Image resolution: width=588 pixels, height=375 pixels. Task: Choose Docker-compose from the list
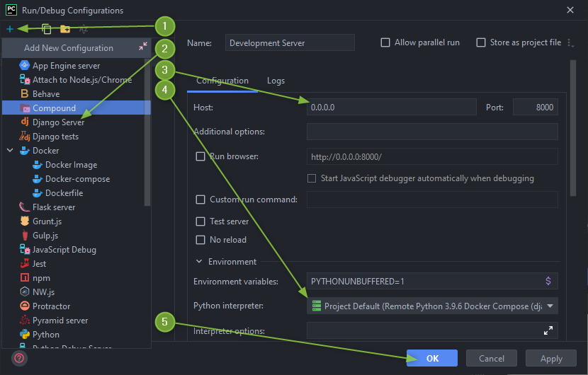point(77,179)
